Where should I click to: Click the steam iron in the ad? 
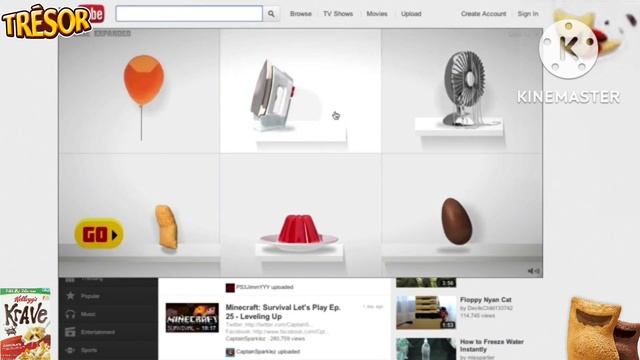tap(273, 95)
